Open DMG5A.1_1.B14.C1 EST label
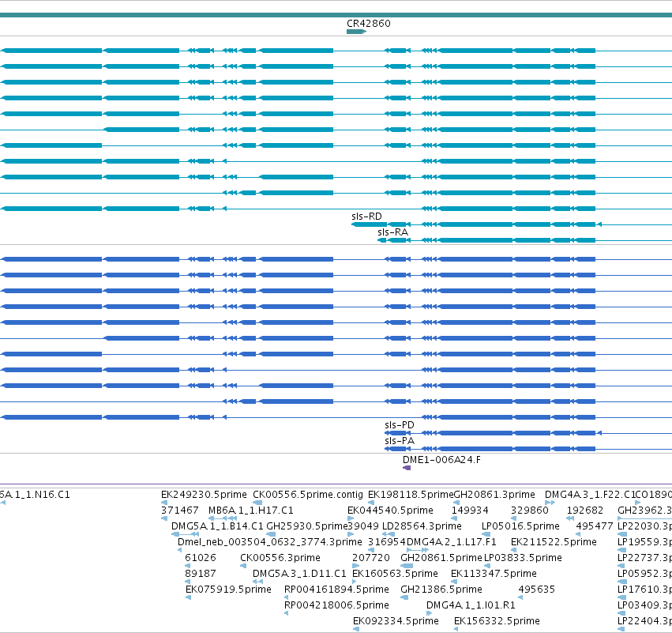 point(217,526)
